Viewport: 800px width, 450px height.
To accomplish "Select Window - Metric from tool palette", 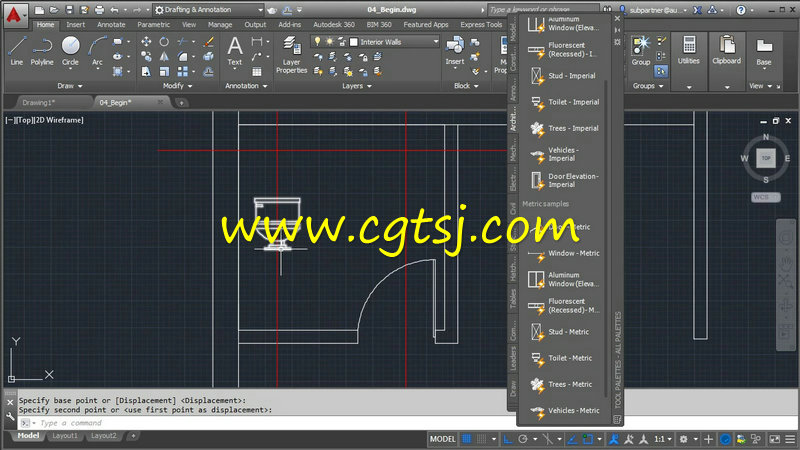I will [563, 254].
